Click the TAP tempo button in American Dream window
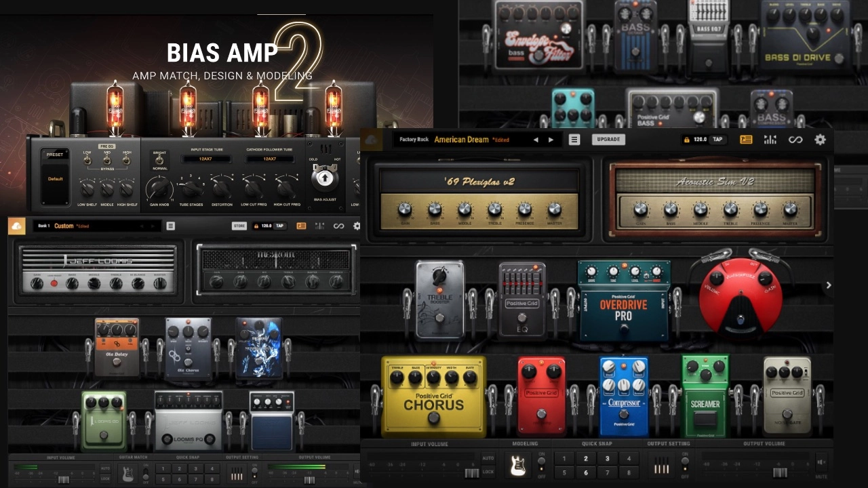Viewport: 868px width, 488px height. 718,140
